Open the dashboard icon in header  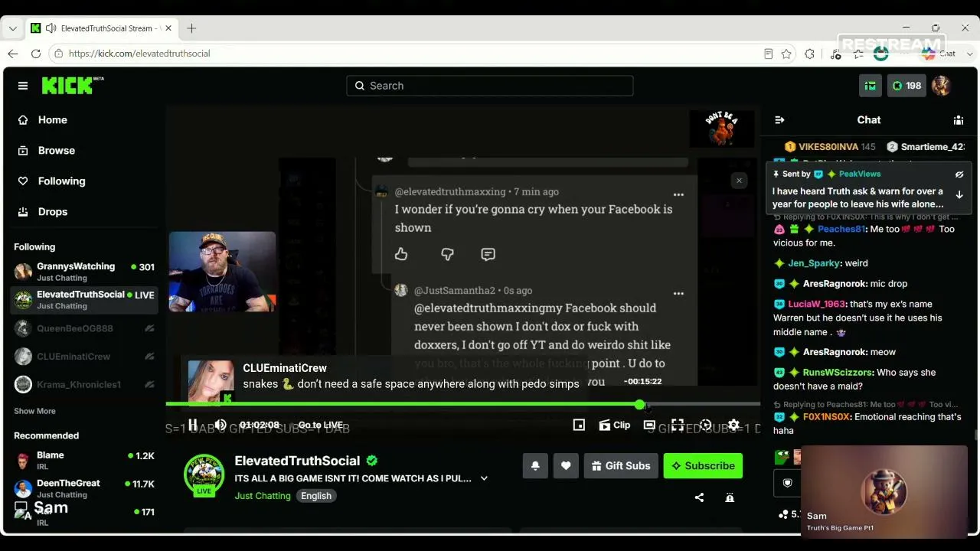coord(870,86)
